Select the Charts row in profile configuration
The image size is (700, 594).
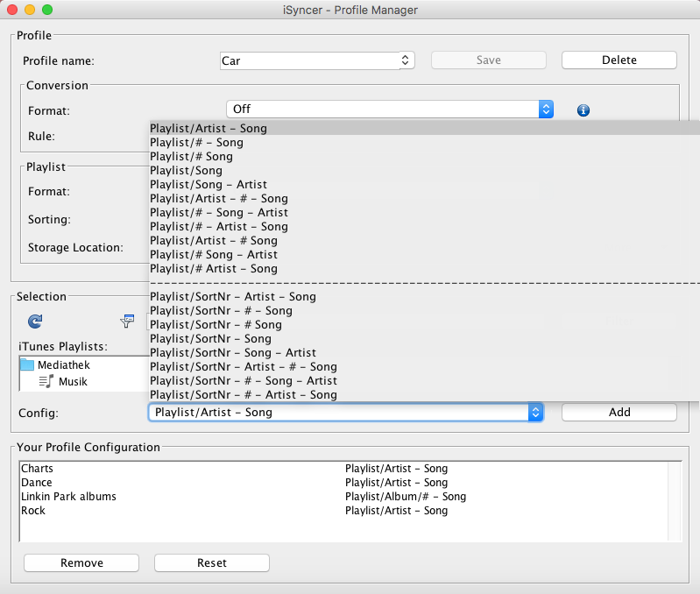(343, 468)
